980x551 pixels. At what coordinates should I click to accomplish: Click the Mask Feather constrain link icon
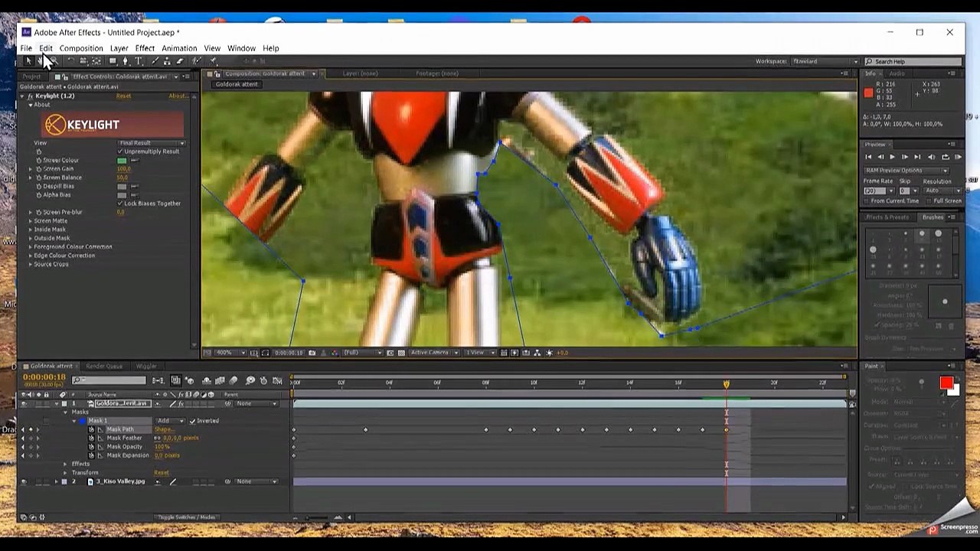pyautogui.click(x=157, y=438)
